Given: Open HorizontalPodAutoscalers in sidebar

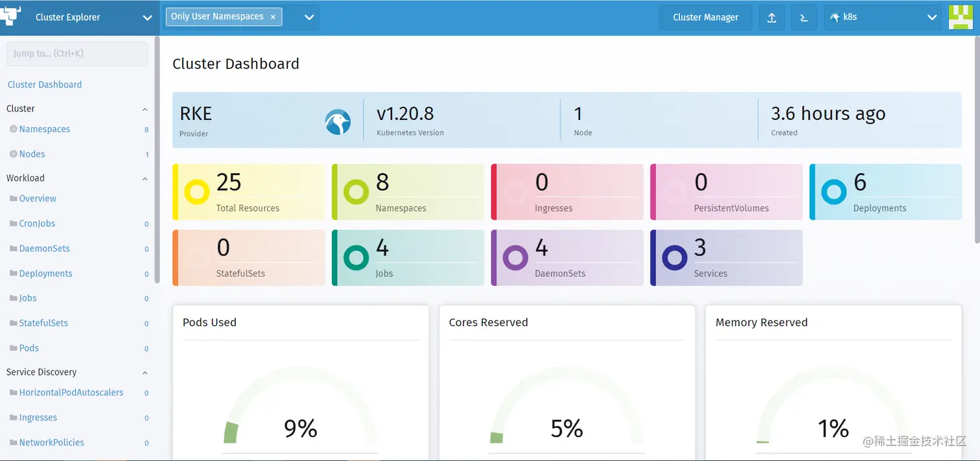Looking at the screenshot, I should (71, 392).
